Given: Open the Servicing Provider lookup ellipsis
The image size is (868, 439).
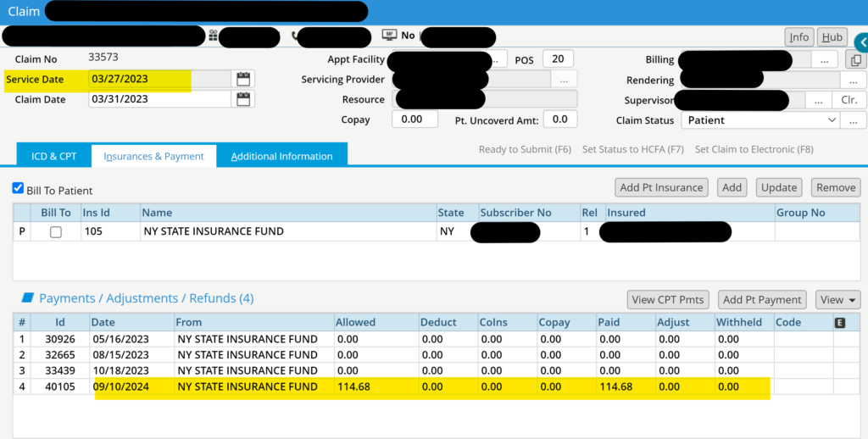Looking at the screenshot, I should pyautogui.click(x=564, y=80).
